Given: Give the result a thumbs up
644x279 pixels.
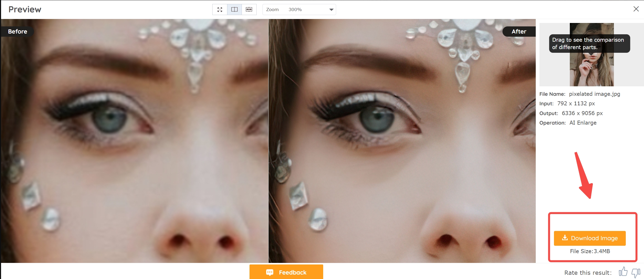Looking at the screenshot, I should (623, 272).
